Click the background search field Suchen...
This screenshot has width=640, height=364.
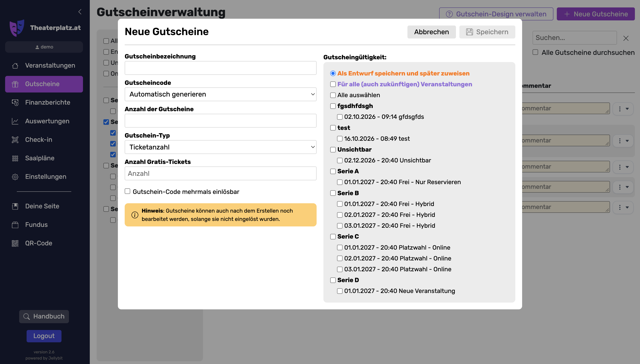(574, 38)
